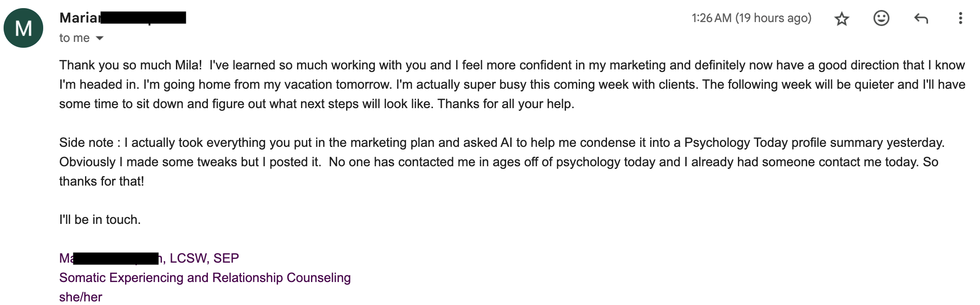This screenshot has height=305, width=980.
Task: Mark the email starred using the star toggle
Action: pyautogui.click(x=842, y=19)
